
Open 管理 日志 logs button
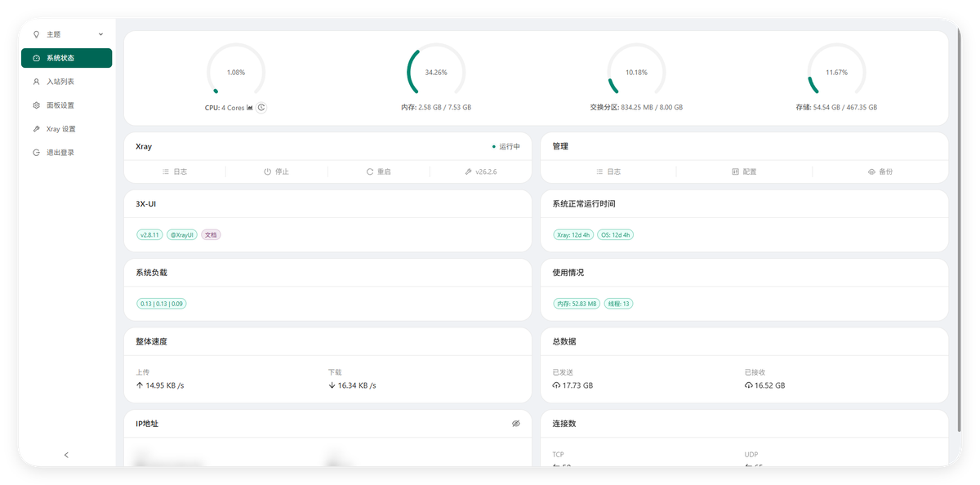(608, 172)
